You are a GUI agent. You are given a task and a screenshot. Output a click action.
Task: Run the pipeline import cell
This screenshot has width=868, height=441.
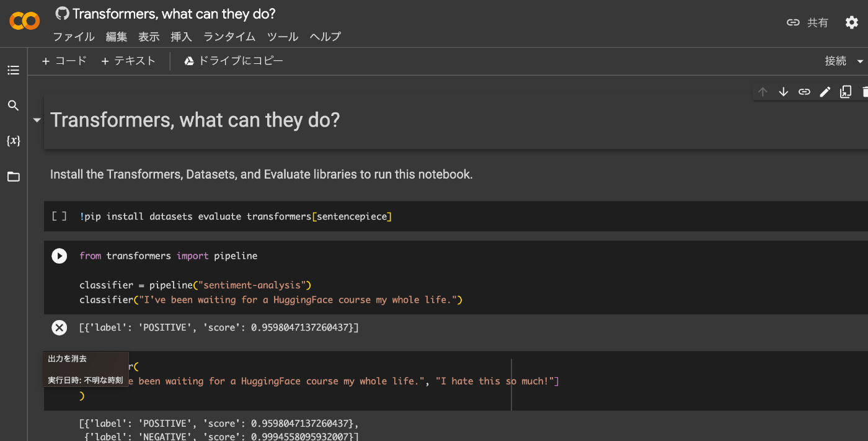59,256
